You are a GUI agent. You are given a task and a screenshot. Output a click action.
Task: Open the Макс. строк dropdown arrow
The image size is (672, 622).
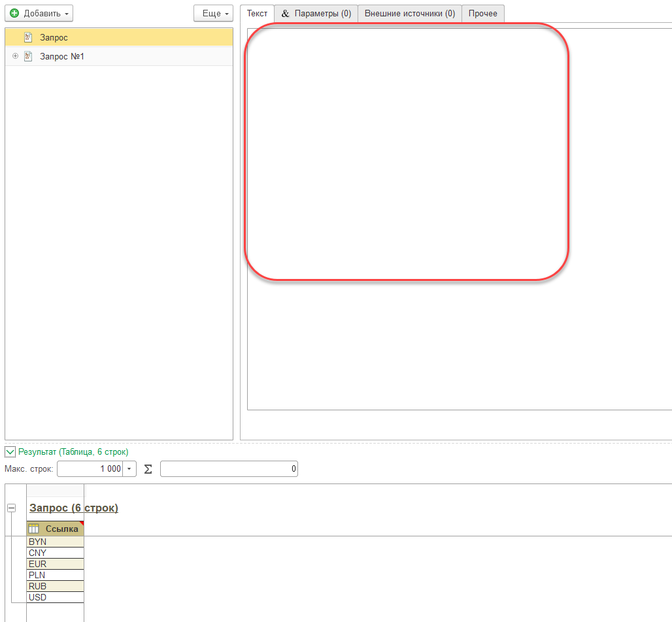[x=129, y=468]
